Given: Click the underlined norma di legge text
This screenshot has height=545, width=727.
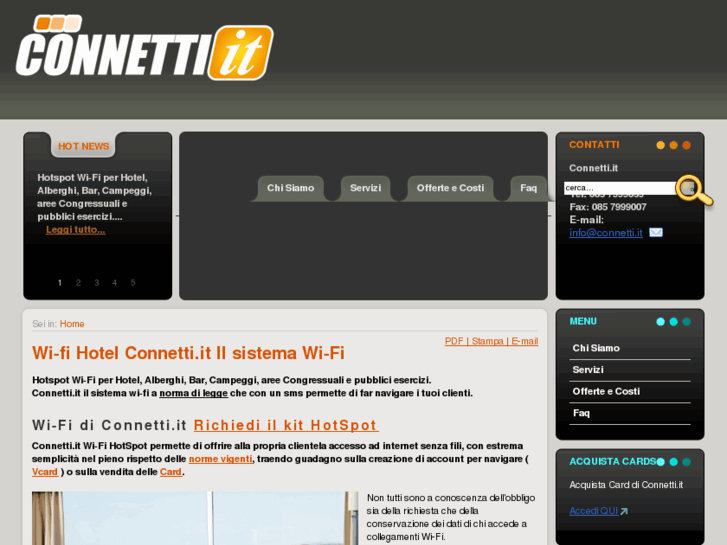Looking at the screenshot, I should (193, 393).
